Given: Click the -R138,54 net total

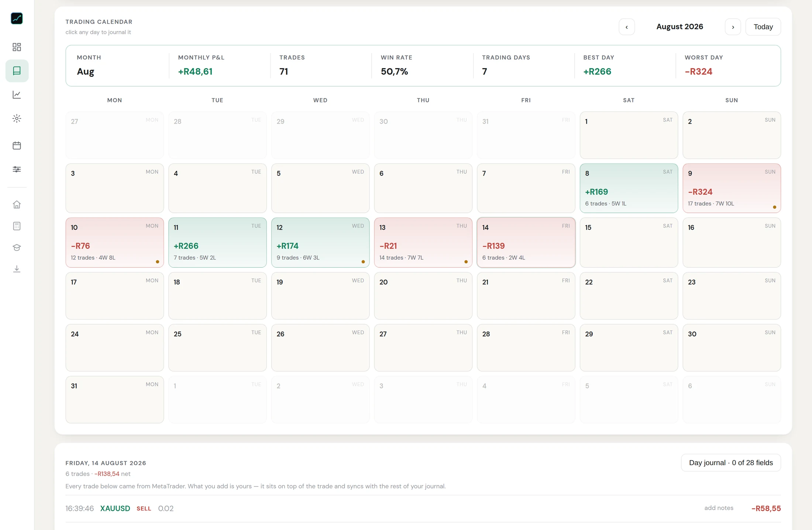Looking at the screenshot, I should [x=107, y=474].
